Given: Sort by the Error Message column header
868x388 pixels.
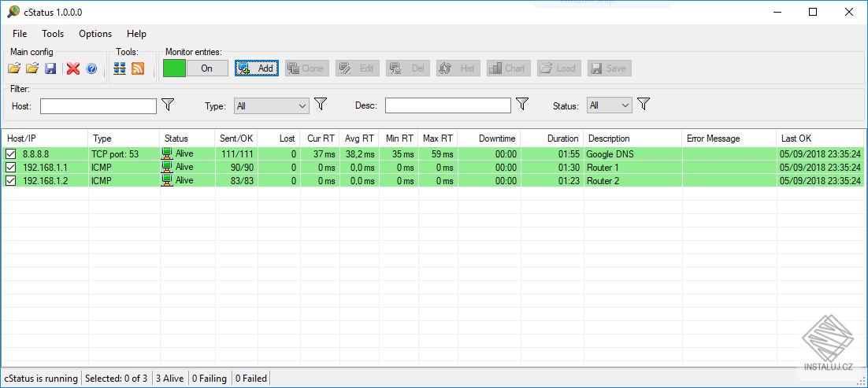Looking at the screenshot, I should tap(729, 139).
